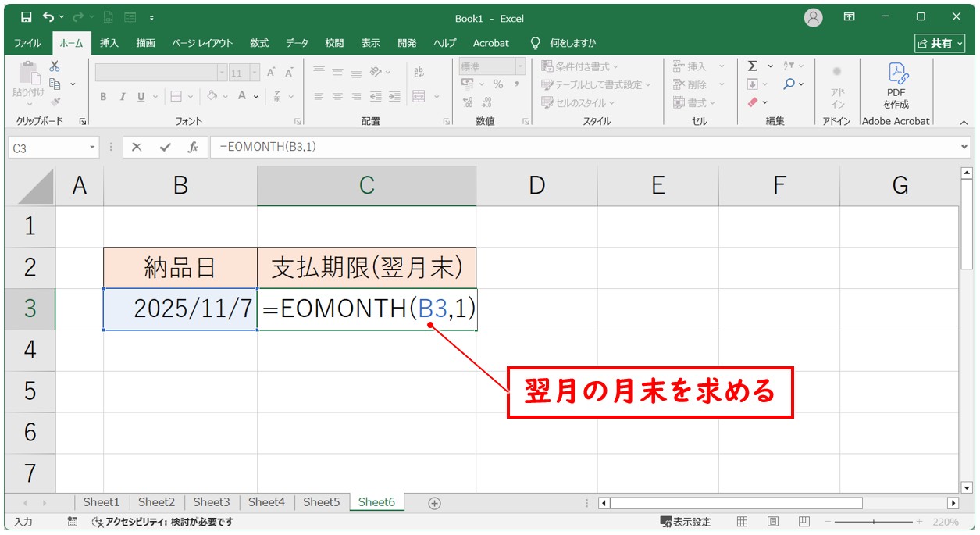Click the 共有 button

pos(939,43)
